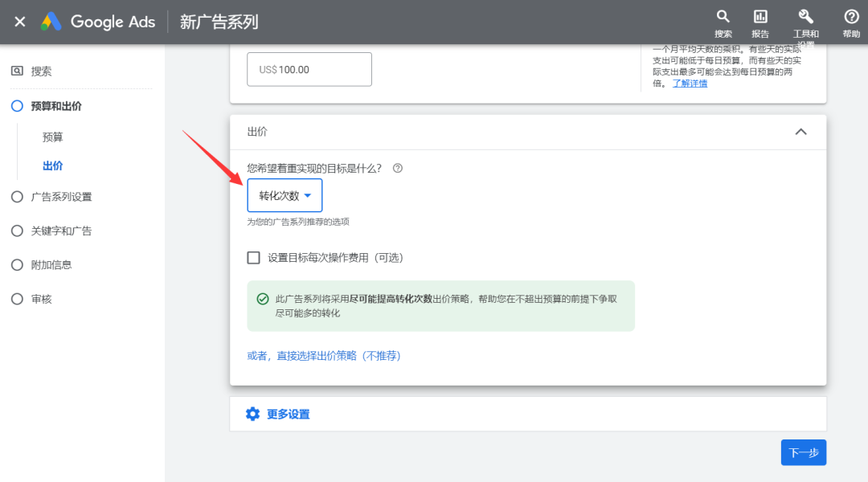Click the X to exit campaign creation
Viewport: 868px width, 482px height.
(19, 22)
